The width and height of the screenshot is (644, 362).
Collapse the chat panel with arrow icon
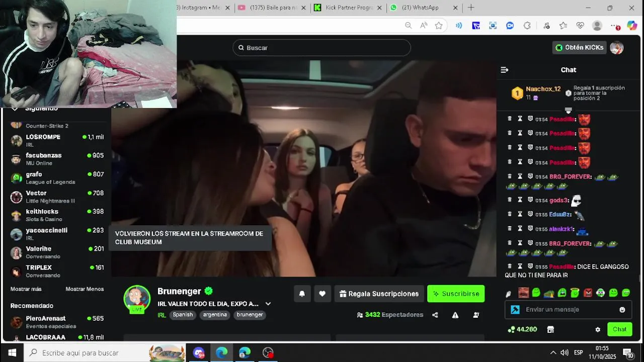tap(505, 70)
